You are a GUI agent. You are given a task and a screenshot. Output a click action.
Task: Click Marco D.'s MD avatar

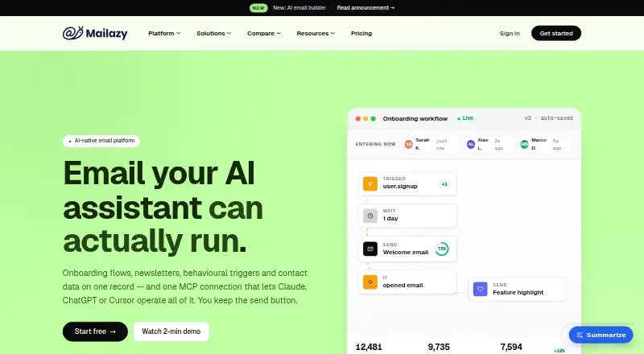point(525,144)
